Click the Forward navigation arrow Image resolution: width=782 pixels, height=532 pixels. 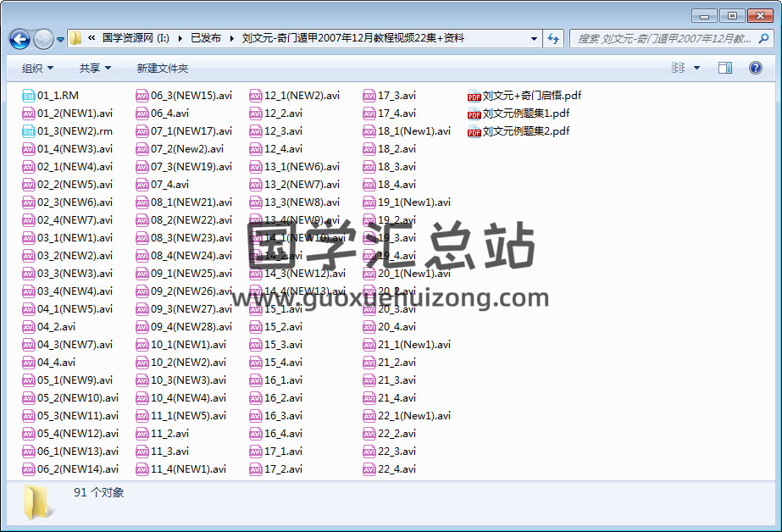43,38
